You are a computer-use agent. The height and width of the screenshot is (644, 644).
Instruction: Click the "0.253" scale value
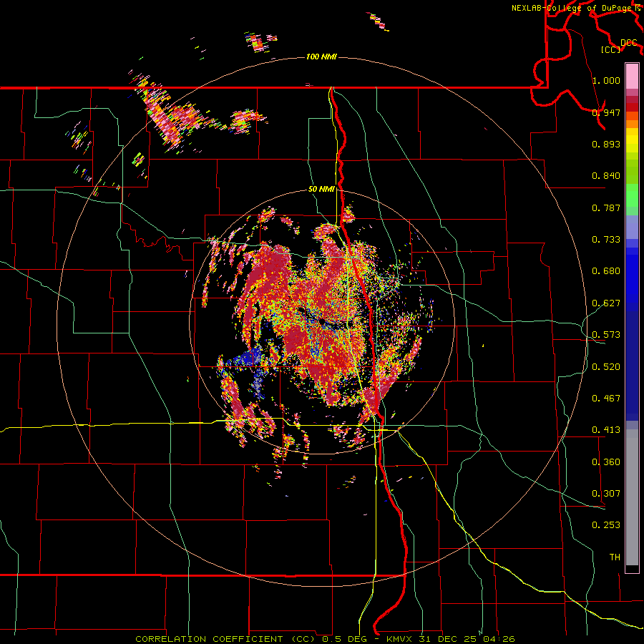[606, 525]
